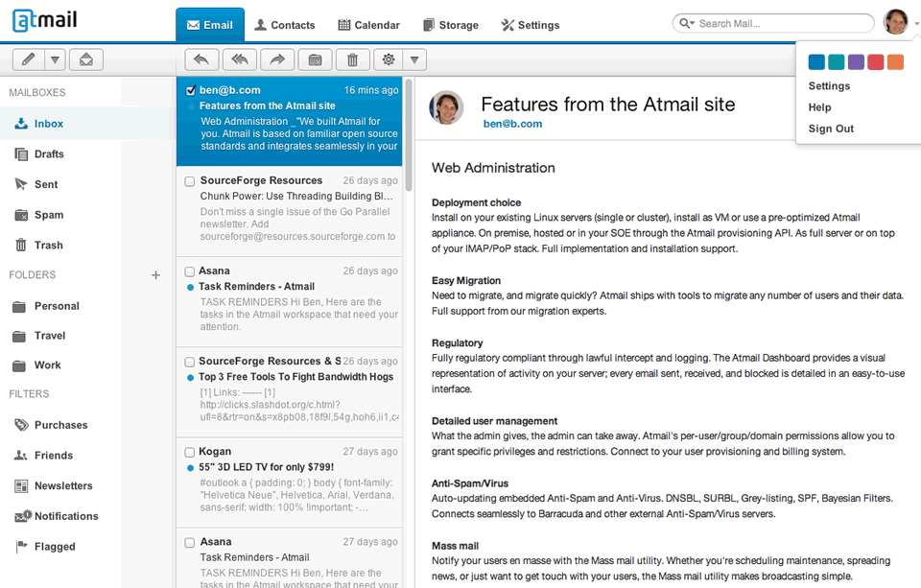Check the Kogan message checkbox
The height and width of the screenshot is (588, 921).
(190, 453)
